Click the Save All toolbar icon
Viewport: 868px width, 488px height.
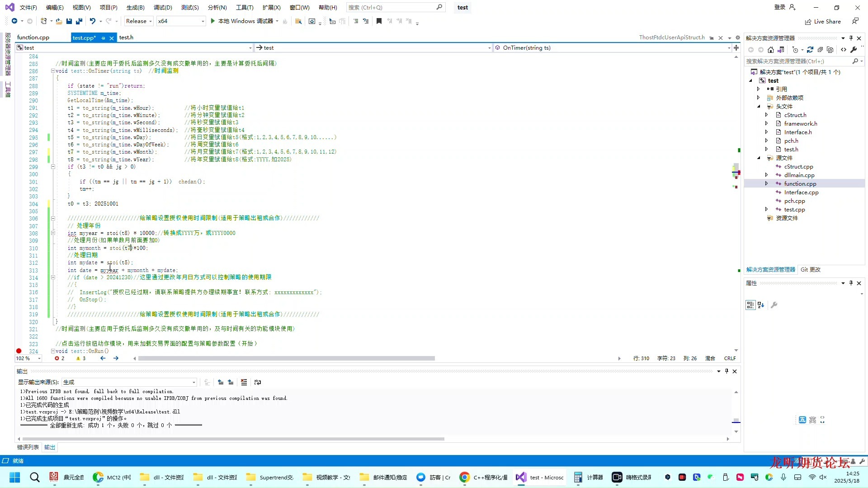click(x=79, y=21)
